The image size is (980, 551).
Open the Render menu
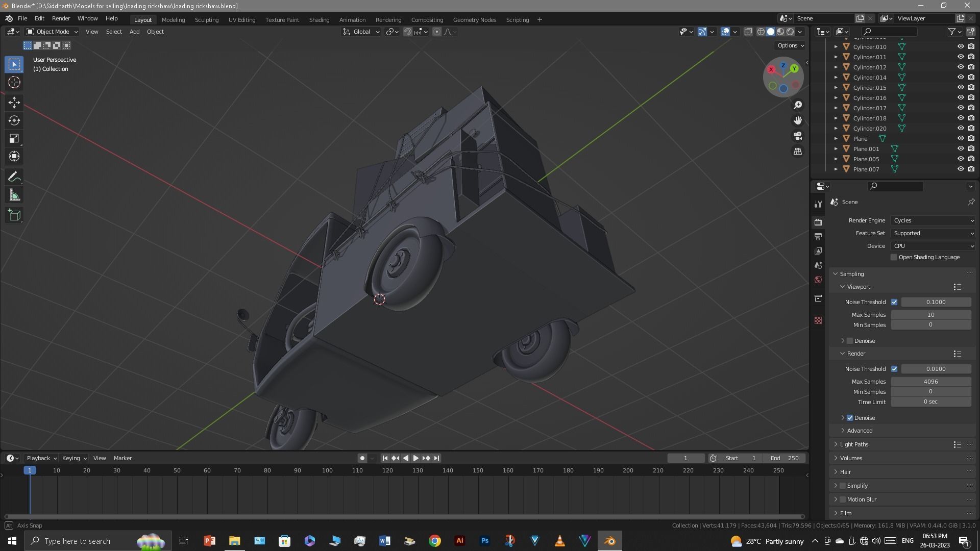point(61,18)
